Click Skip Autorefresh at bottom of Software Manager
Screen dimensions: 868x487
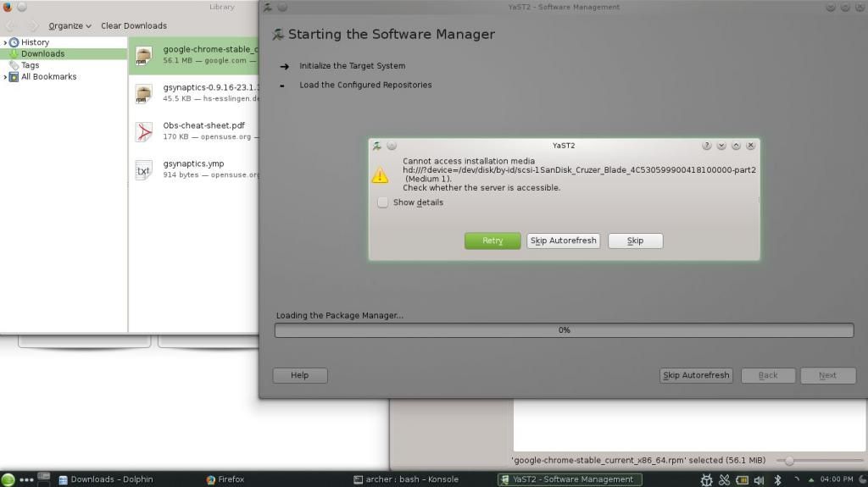click(696, 375)
